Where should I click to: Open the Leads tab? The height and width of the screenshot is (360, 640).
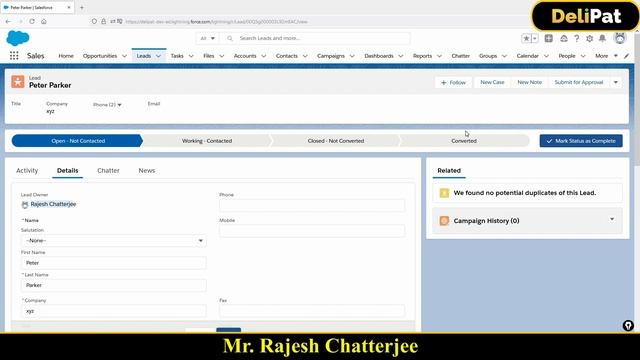(144, 56)
